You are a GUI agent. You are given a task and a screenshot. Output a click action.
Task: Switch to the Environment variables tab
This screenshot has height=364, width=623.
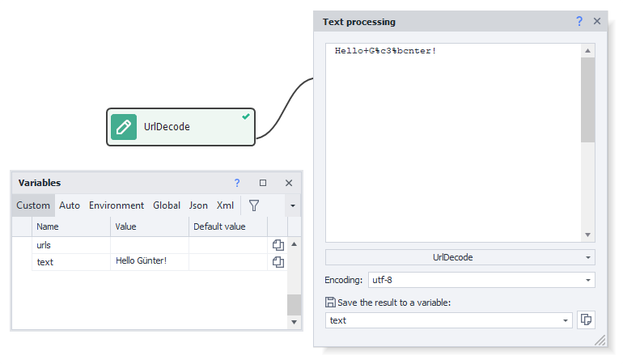click(117, 205)
